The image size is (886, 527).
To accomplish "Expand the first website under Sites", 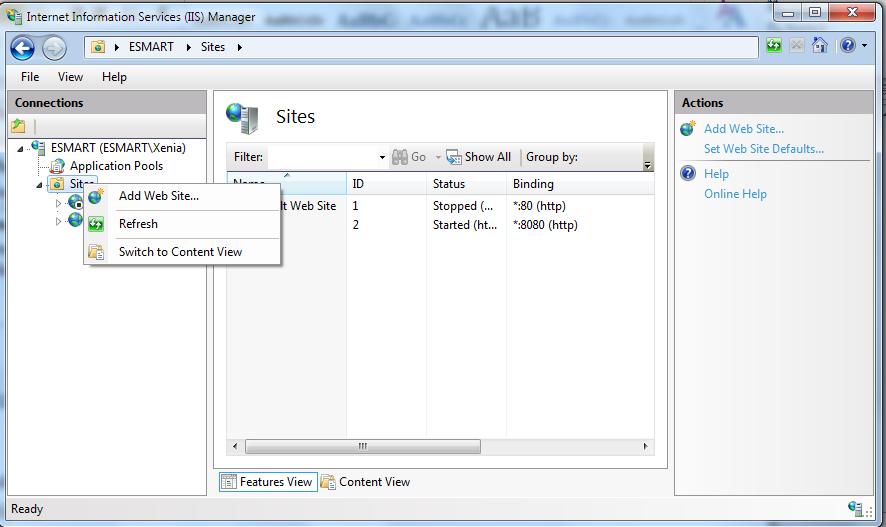I will 58,203.
